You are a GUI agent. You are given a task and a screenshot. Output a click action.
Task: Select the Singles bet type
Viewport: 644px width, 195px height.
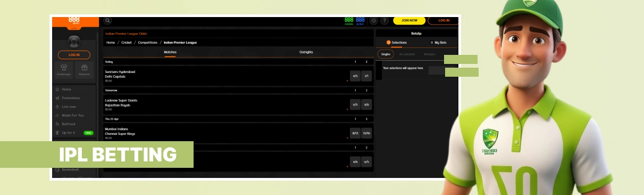tap(386, 54)
